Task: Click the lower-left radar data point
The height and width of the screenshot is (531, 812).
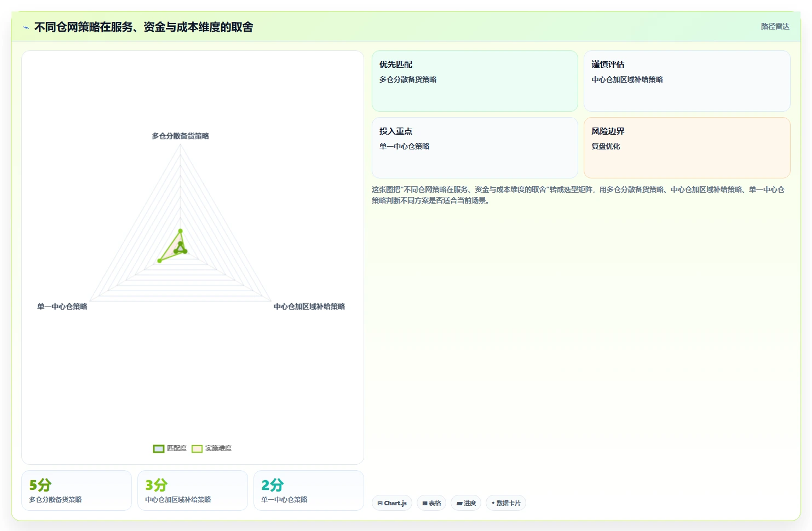Action: pos(159,261)
